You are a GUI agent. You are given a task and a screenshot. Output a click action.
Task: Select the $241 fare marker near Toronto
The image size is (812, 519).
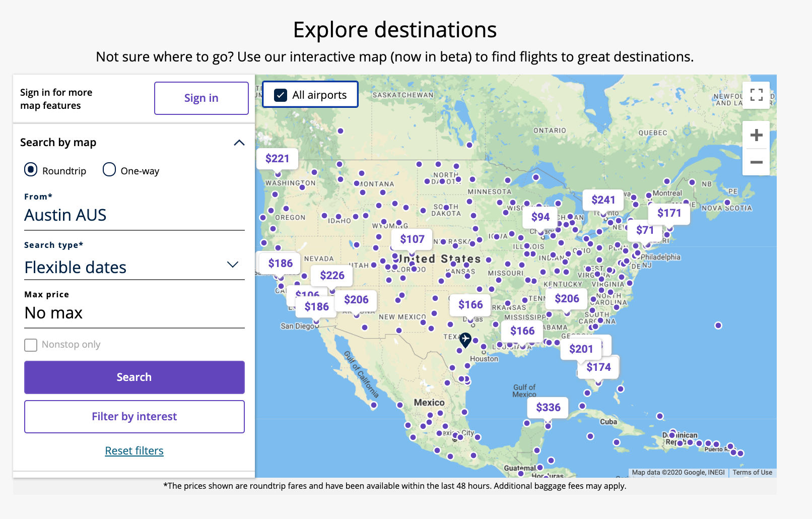(x=603, y=200)
